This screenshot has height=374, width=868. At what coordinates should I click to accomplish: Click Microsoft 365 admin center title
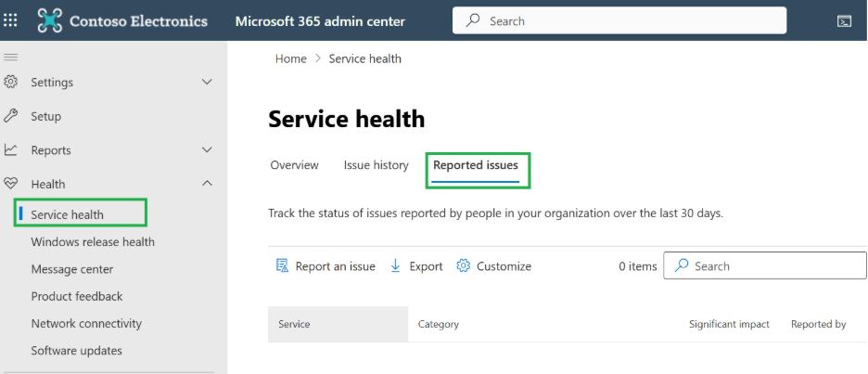coord(321,21)
